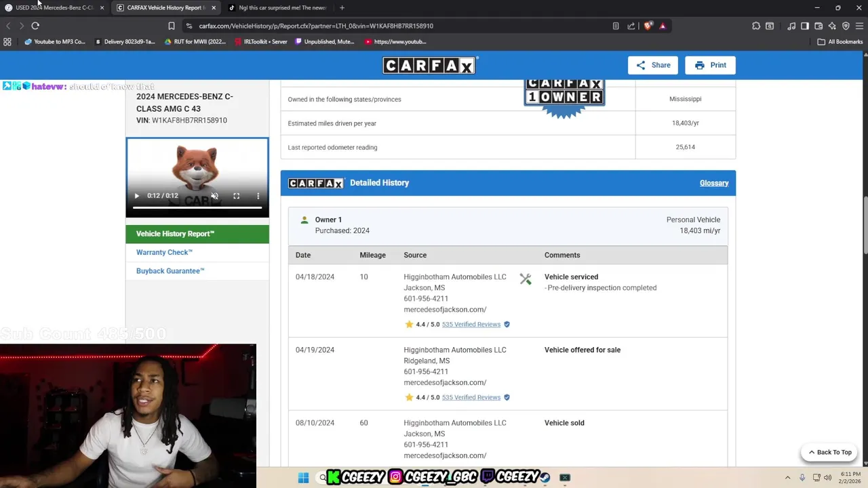
Task: Click the VIN W1KAF8HB7RR158910 text
Action: 182,121
